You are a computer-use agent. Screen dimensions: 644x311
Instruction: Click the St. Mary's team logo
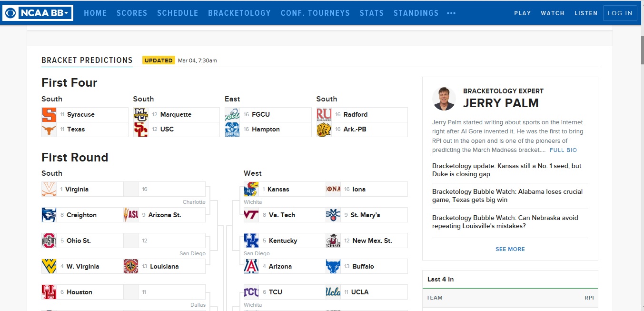coord(333,215)
